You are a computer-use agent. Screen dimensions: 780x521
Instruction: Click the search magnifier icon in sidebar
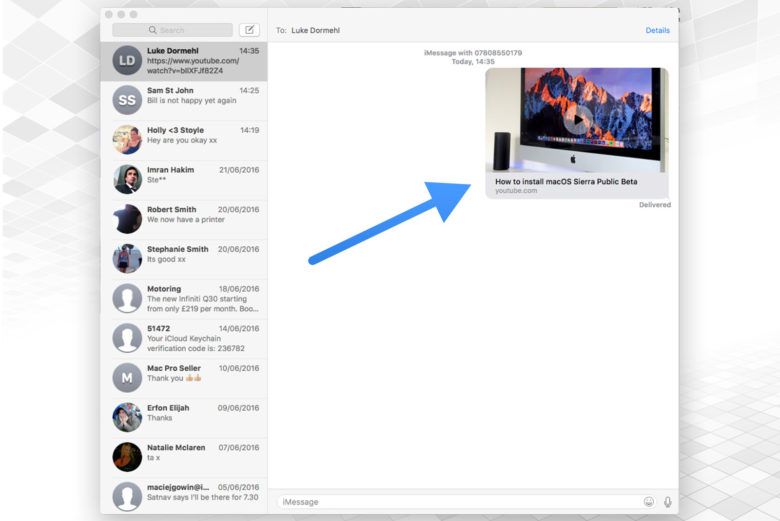pos(153,30)
